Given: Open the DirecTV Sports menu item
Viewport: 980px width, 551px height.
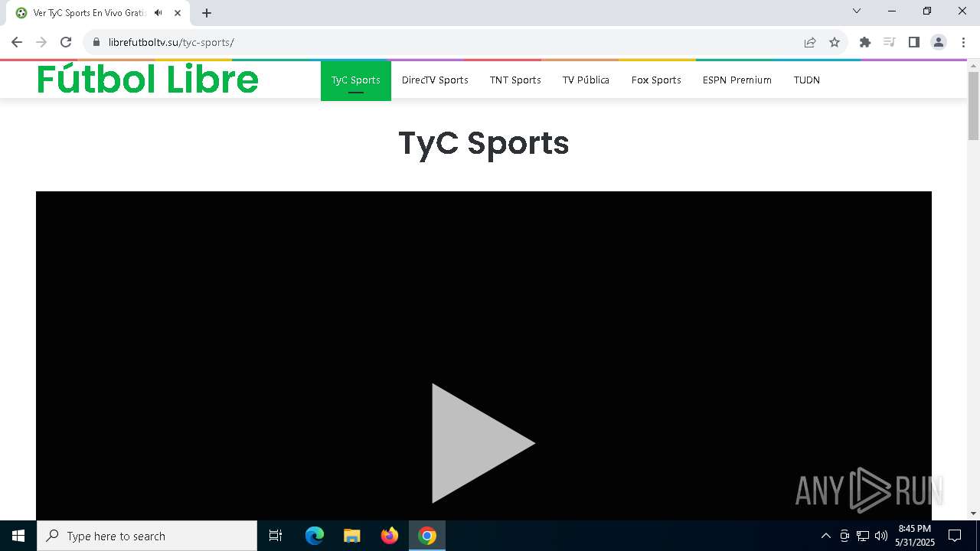Looking at the screenshot, I should pos(435,80).
